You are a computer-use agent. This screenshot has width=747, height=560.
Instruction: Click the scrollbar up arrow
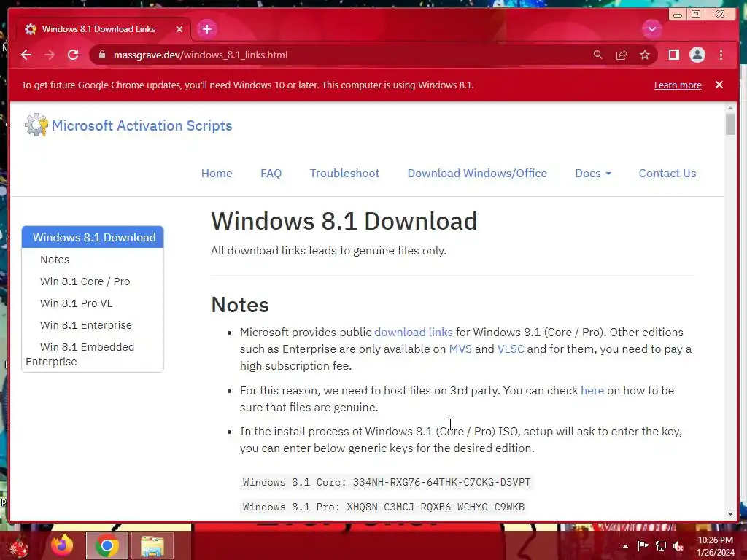point(730,109)
